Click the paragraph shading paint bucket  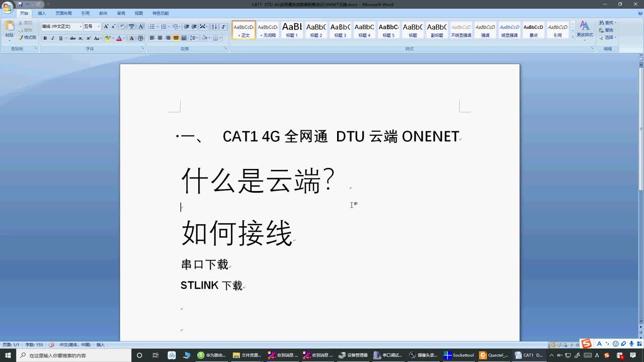(204, 38)
